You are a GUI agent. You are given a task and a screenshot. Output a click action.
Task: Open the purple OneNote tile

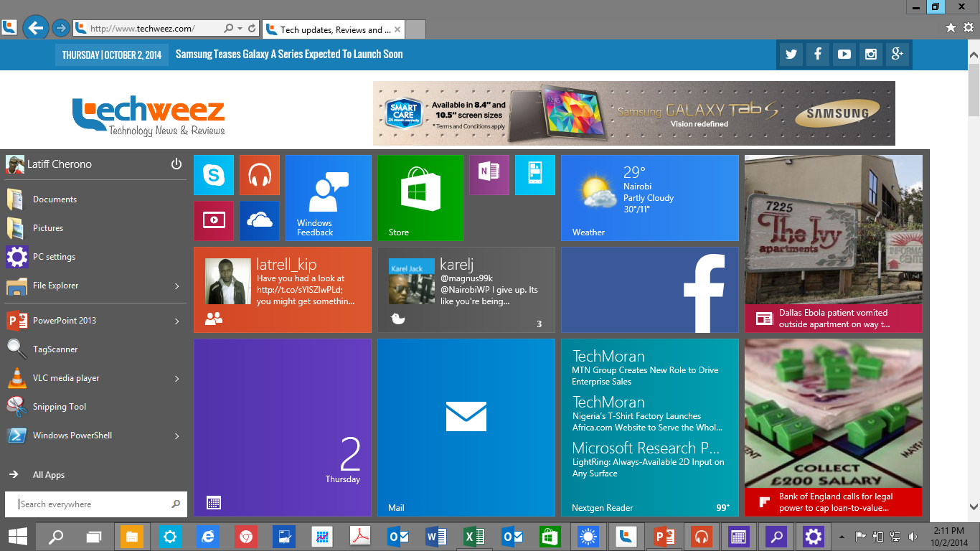(x=489, y=175)
